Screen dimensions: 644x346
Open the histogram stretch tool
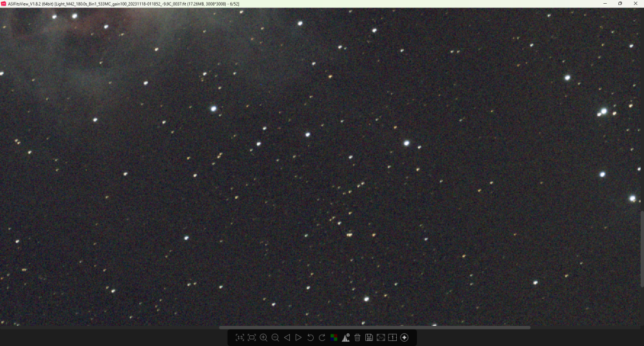pyautogui.click(x=345, y=338)
